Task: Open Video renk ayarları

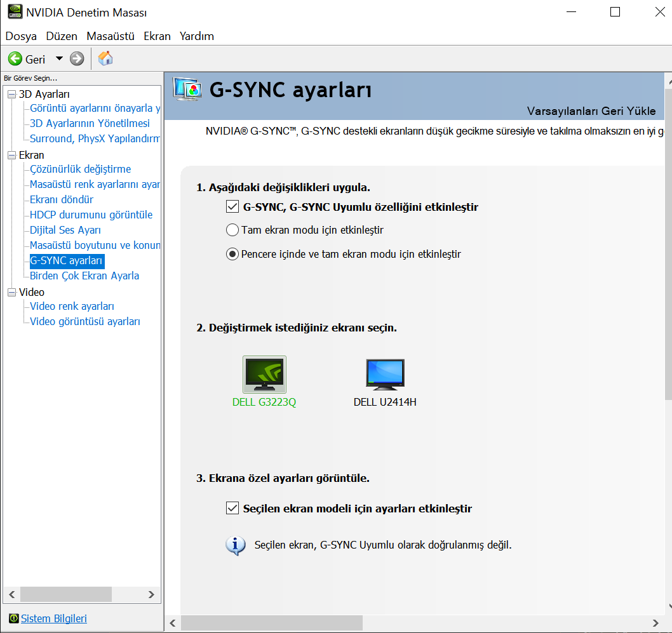Action: pyautogui.click(x=72, y=306)
